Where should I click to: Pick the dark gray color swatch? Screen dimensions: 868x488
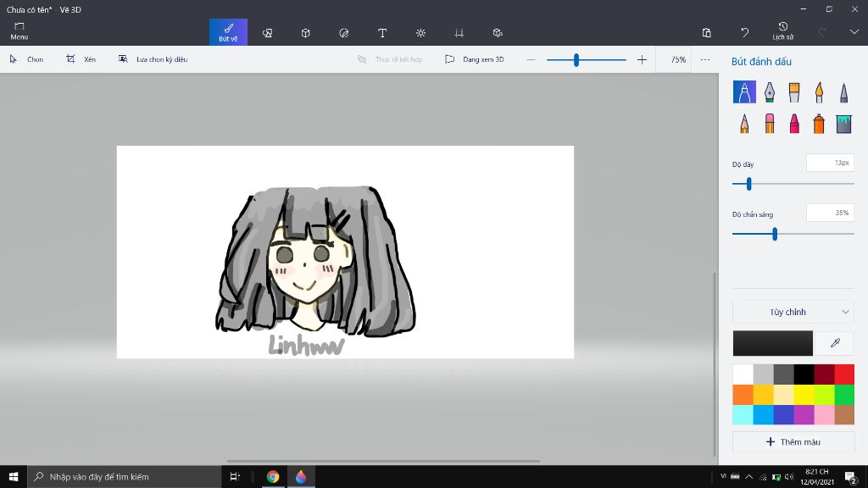tap(784, 374)
